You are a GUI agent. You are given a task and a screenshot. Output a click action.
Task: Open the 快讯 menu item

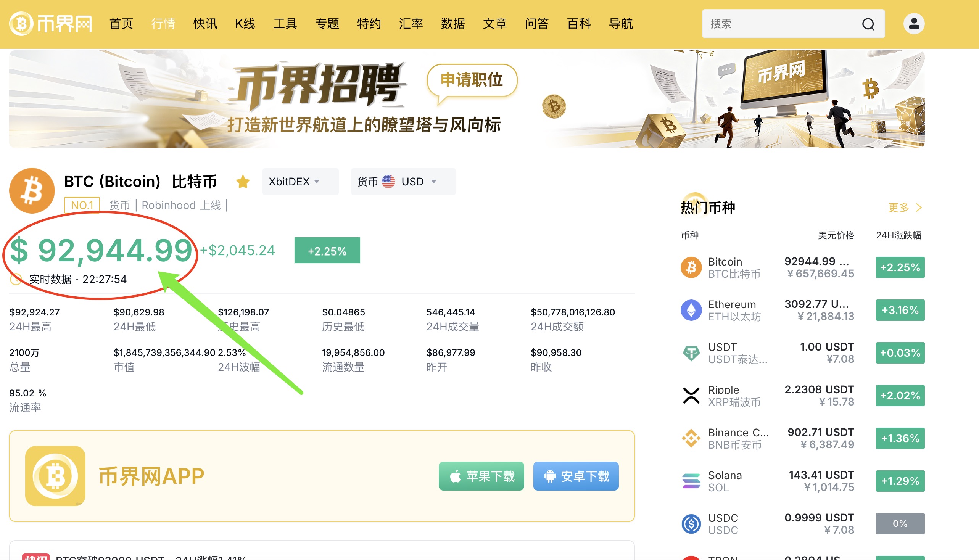[x=205, y=24]
